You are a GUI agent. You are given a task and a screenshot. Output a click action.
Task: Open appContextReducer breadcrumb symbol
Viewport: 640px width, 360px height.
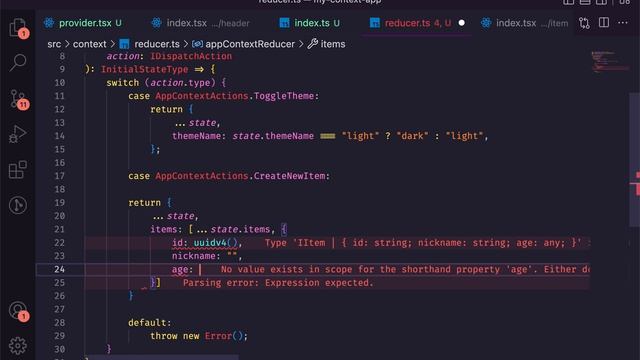point(244,44)
